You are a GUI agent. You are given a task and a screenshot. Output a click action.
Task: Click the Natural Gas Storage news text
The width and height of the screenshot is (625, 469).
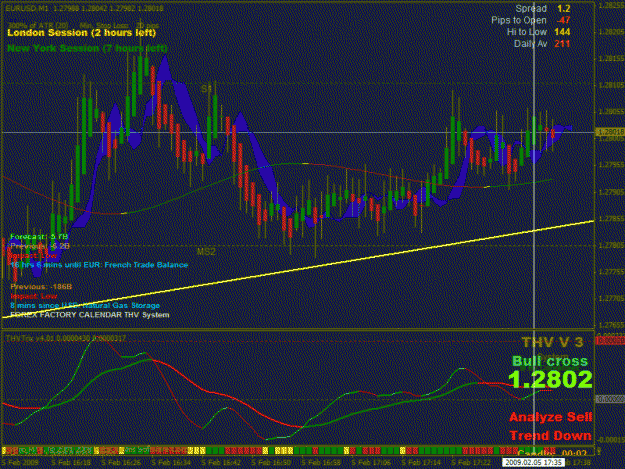(85, 305)
